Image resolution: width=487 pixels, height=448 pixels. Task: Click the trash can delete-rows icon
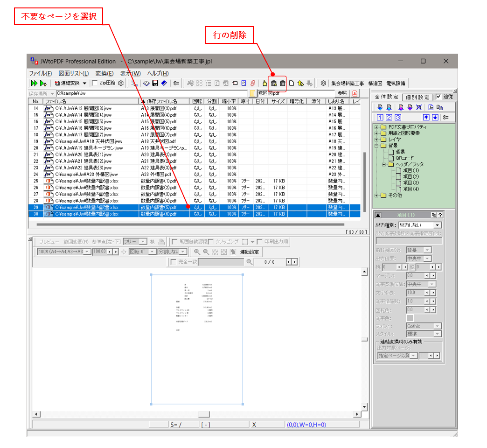[283, 83]
